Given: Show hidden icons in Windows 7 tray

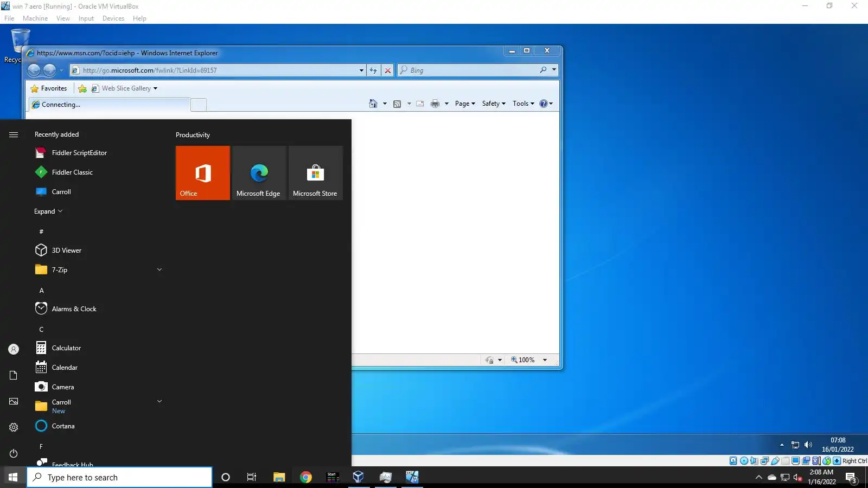Looking at the screenshot, I should tap(782, 445).
